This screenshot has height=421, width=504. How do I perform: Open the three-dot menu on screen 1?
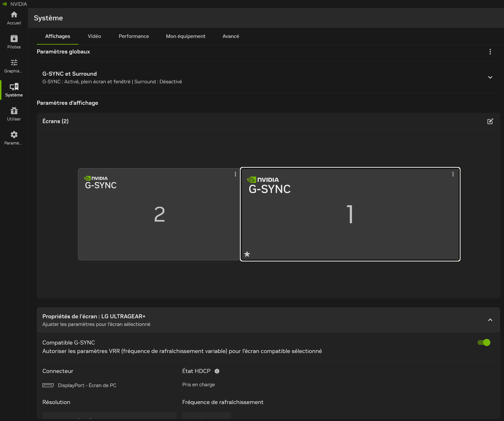453,174
